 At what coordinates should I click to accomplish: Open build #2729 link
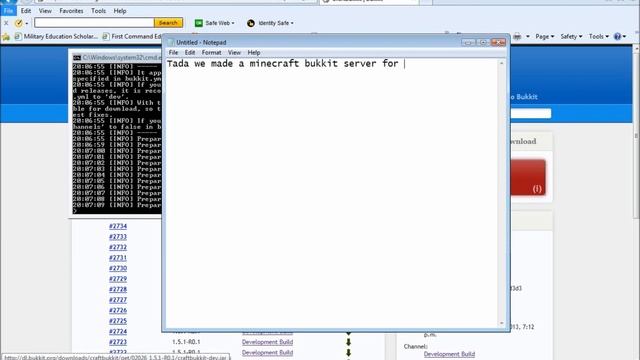(x=118, y=279)
